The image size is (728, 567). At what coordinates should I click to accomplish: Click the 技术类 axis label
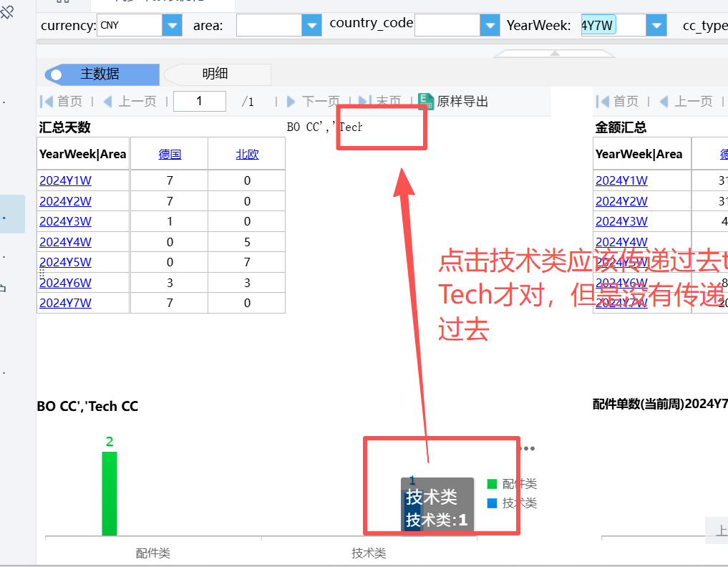(369, 553)
